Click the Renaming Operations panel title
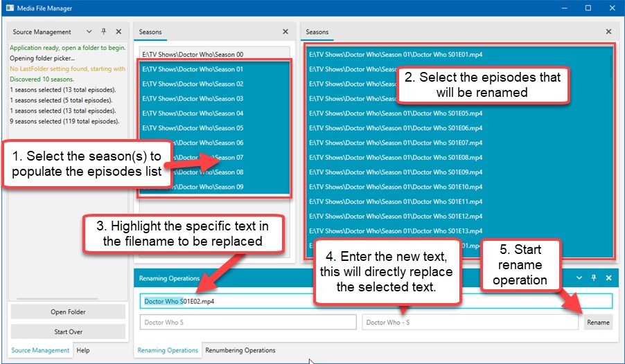Viewport: 625px width, 364px height. (x=169, y=278)
